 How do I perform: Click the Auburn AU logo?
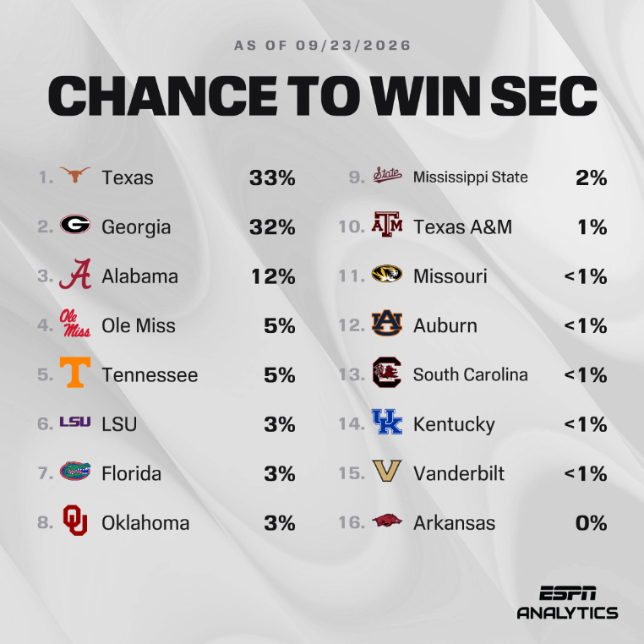click(x=387, y=323)
